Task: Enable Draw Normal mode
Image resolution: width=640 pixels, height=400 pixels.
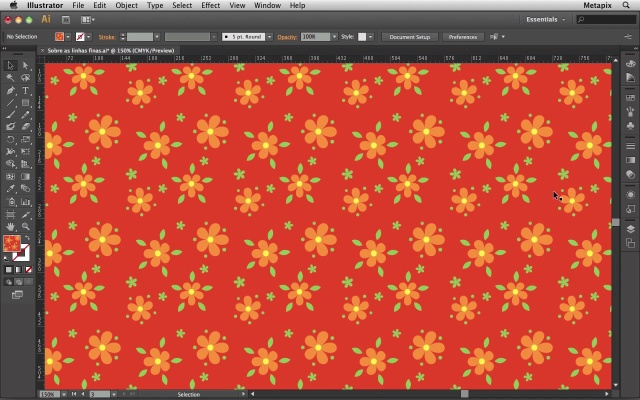Action: (x=9, y=282)
